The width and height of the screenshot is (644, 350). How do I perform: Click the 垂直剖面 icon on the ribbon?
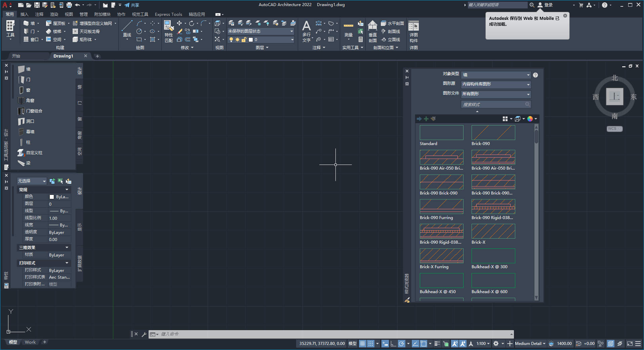(x=372, y=31)
